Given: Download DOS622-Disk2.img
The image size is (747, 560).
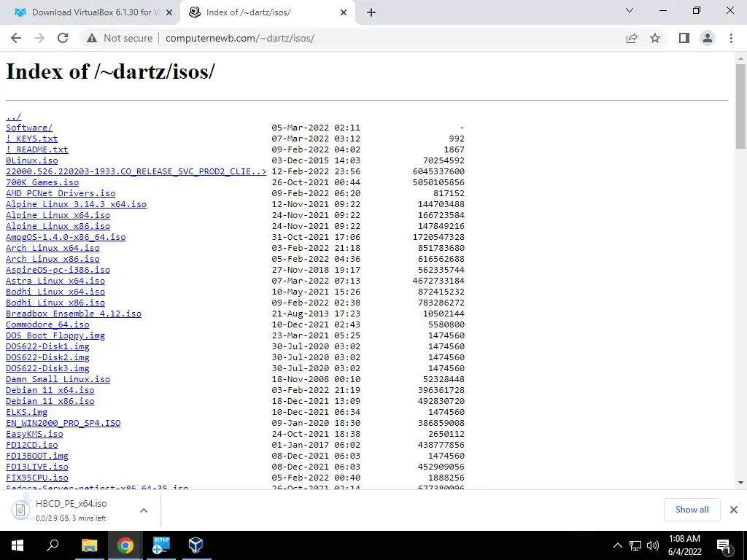Looking at the screenshot, I should [x=47, y=357].
